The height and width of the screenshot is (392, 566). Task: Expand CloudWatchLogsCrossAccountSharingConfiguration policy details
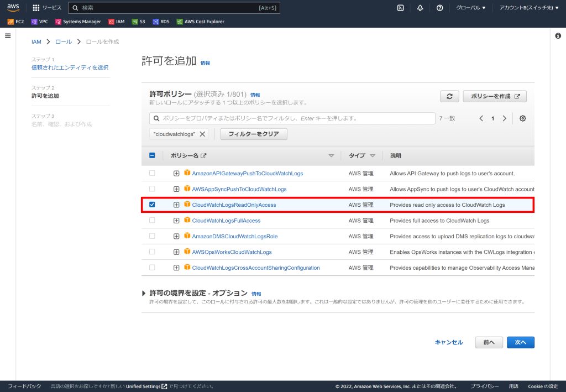(176, 268)
